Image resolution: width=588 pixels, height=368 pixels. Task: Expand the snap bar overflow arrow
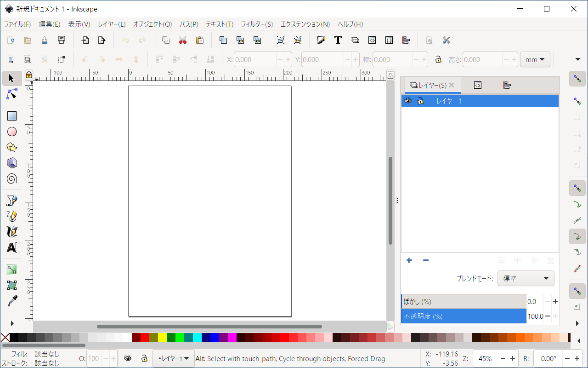pyautogui.click(x=577, y=323)
